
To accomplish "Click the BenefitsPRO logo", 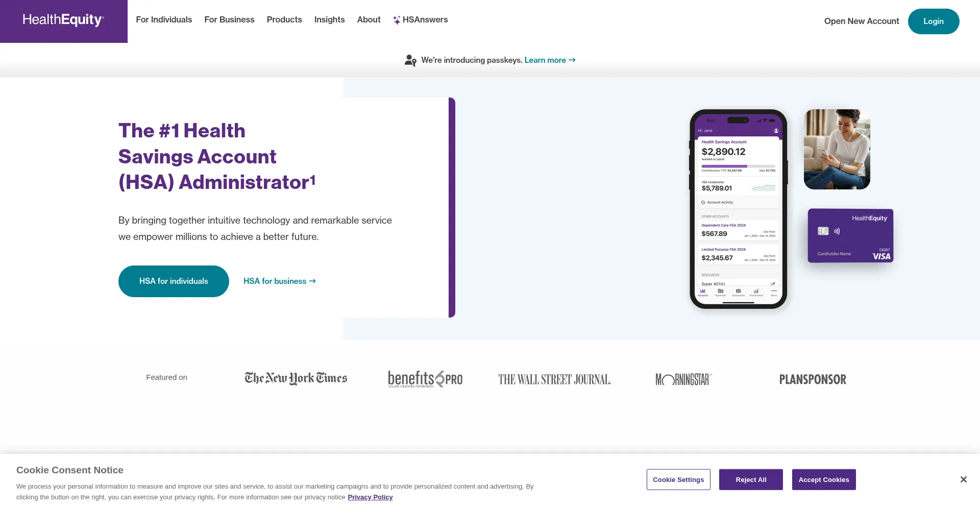I will 425,379.
